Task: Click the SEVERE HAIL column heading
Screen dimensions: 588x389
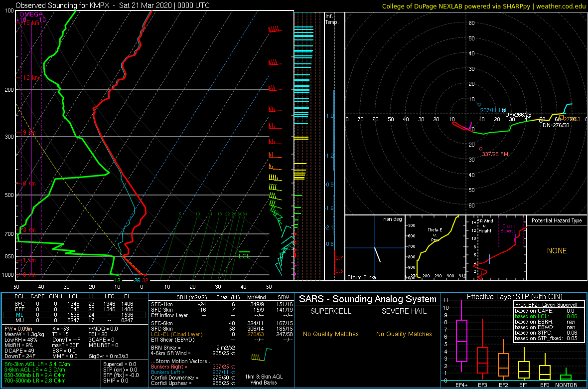Action: pyautogui.click(x=405, y=312)
